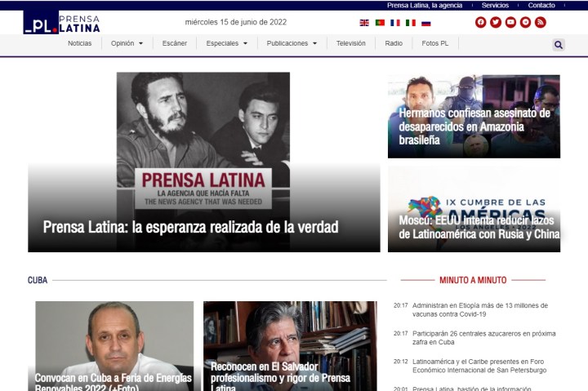
Task: Open El Salvador profesionalismo article card
Action: coord(290,346)
